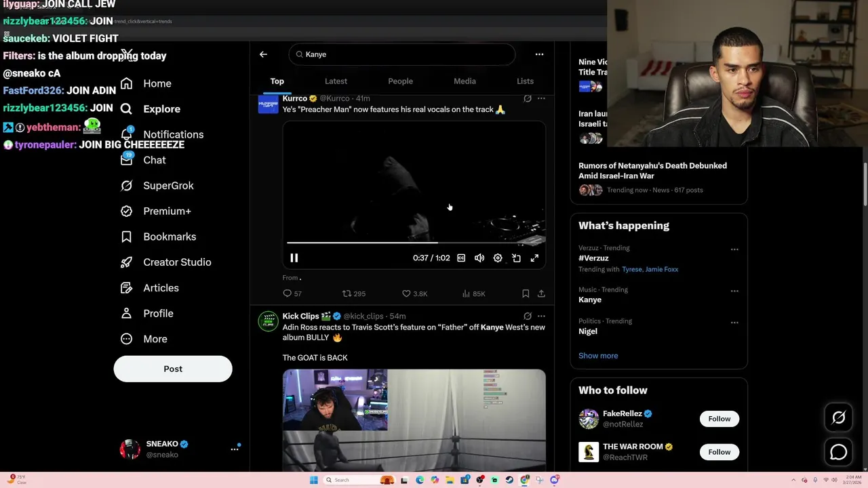Viewport: 868px width, 488px height.
Task: Open video settings gear
Action: click(x=498, y=258)
